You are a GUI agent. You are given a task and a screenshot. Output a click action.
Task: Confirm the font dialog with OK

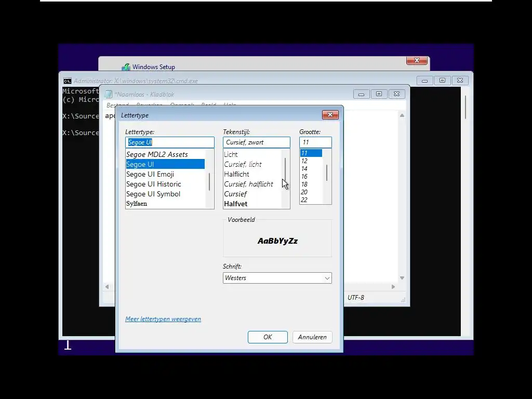268,337
